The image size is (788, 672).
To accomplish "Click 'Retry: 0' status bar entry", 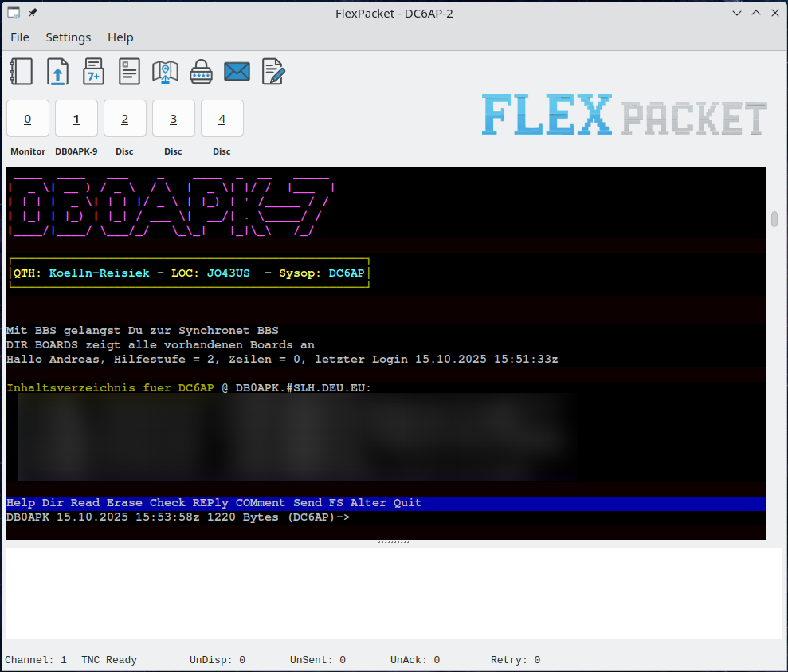I will pos(516,660).
